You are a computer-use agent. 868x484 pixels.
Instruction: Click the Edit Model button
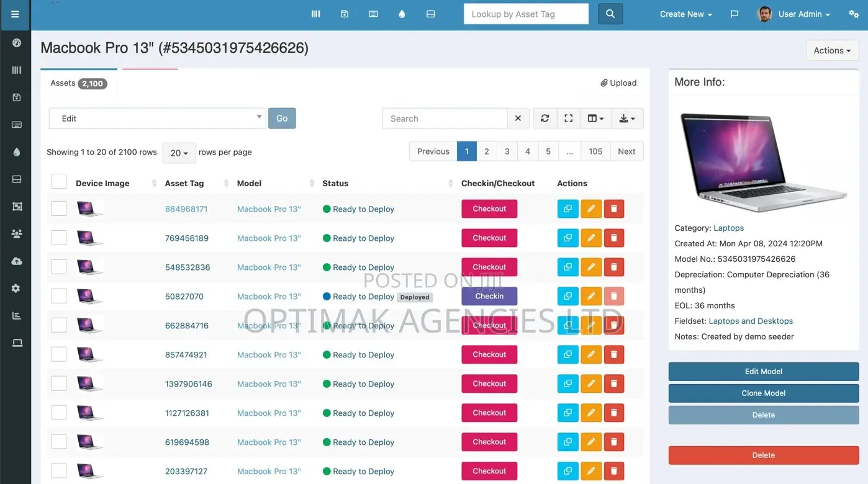pos(764,372)
